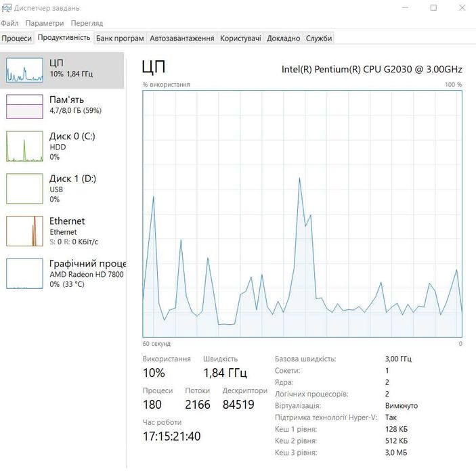Viewport: 476px width, 473px height.
Task: Open the Параметри menu
Action: pos(45,24)
